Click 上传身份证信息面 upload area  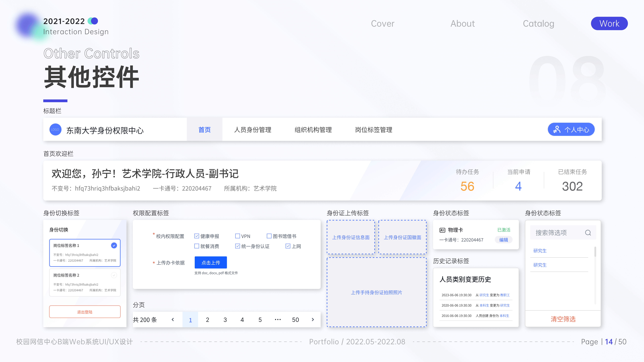point(351,237)
